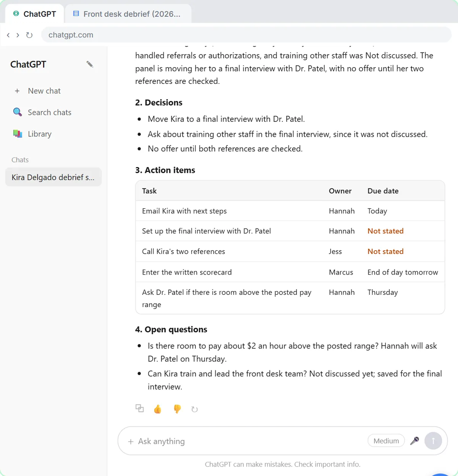Click the Front desk debrief tab document icon

coord(76,14)
